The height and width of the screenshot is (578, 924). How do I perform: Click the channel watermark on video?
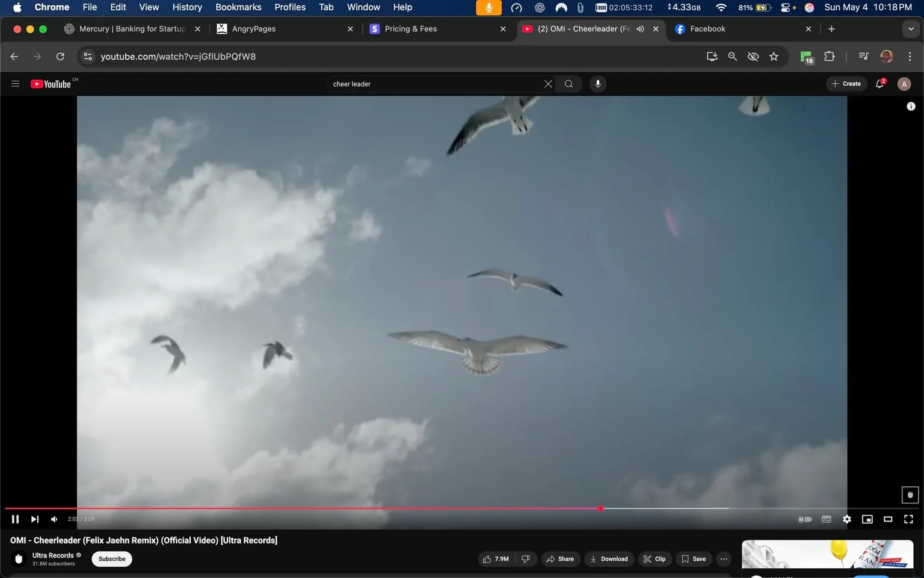tap(910, 495)
